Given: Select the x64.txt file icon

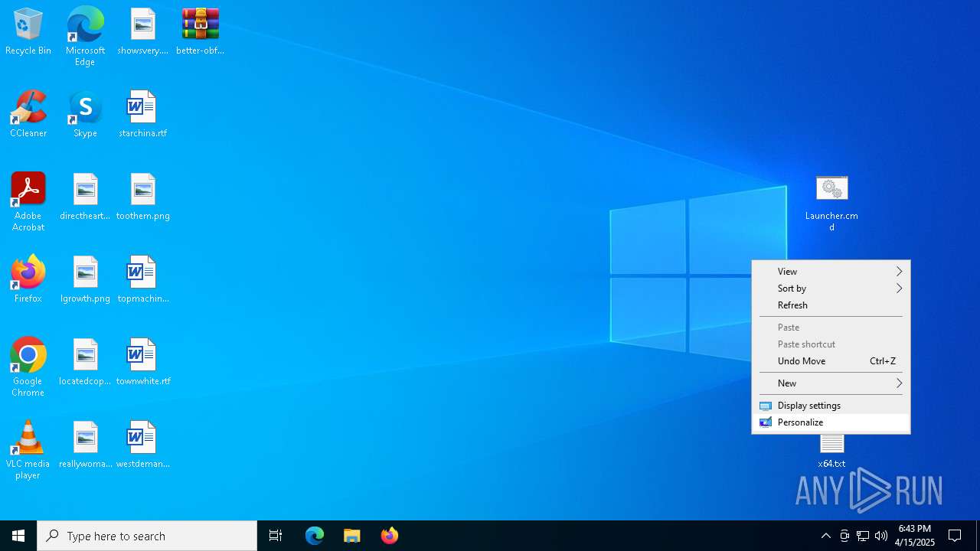Looking at the screenshot, I should coord(831,452).
